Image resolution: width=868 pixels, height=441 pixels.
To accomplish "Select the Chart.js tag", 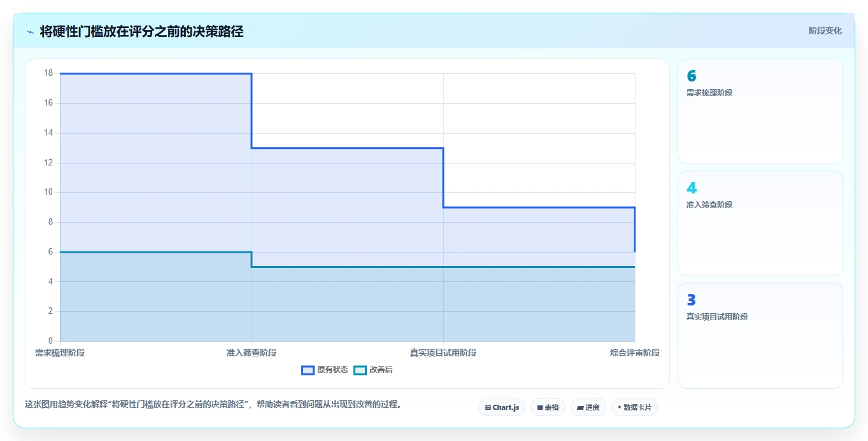I will [x=502, y=407].
